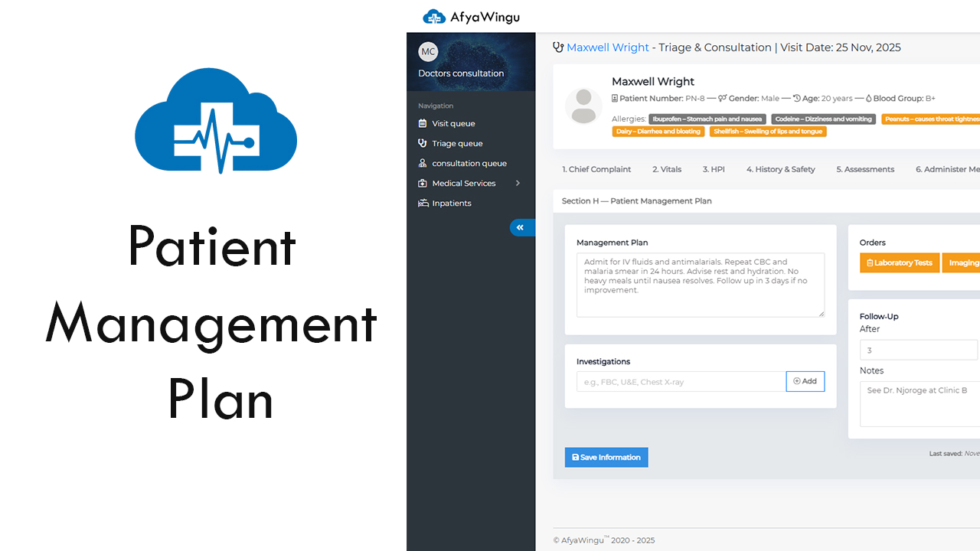This screenshot has height=551, width=980.
Task: Click the AfyaWingu cloud logo in the top bar
Action: click(434, 16)
